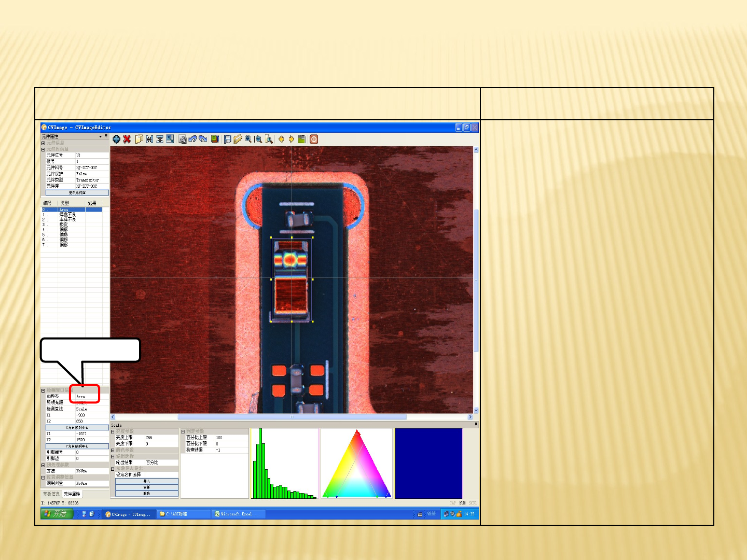This screenshot has width=747, height=560.
Task: Collapse the 判定参数 section
Action: [183, 431]
